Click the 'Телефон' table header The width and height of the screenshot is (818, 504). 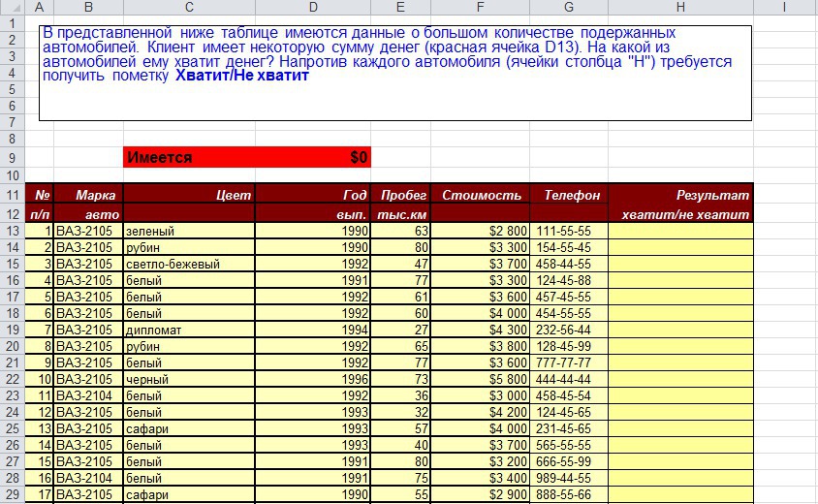569,195
